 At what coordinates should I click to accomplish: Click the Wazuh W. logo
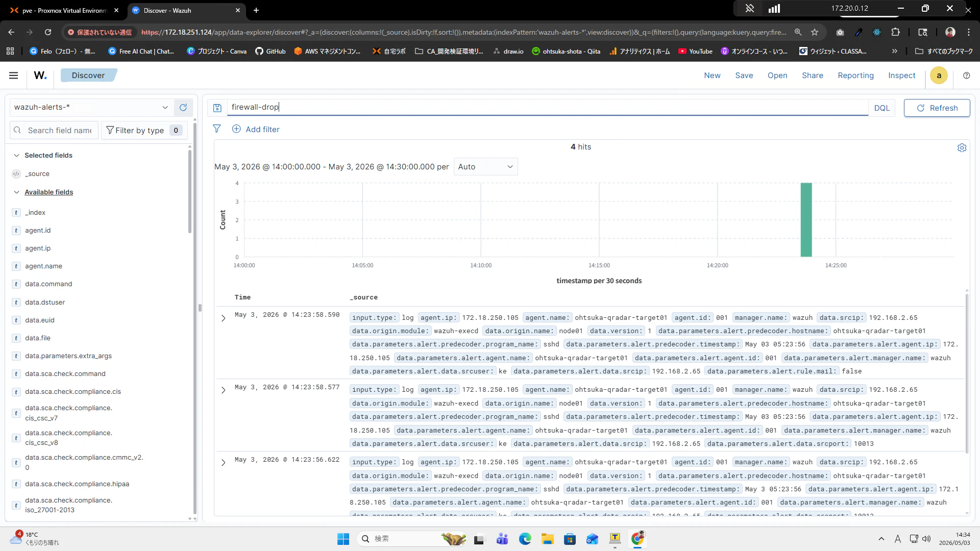pyautogui.click(x=40, y=76)
